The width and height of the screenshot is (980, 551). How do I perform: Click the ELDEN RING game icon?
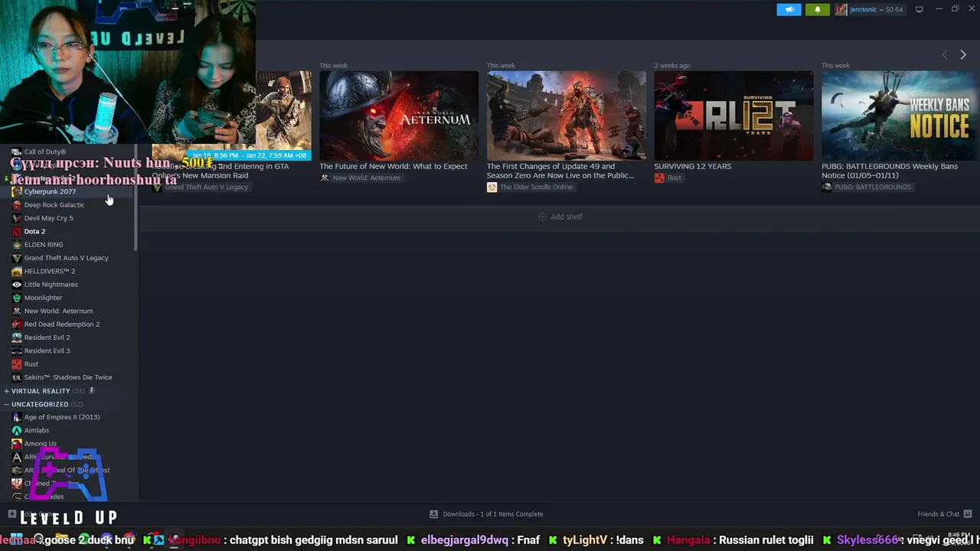(17, 244)
